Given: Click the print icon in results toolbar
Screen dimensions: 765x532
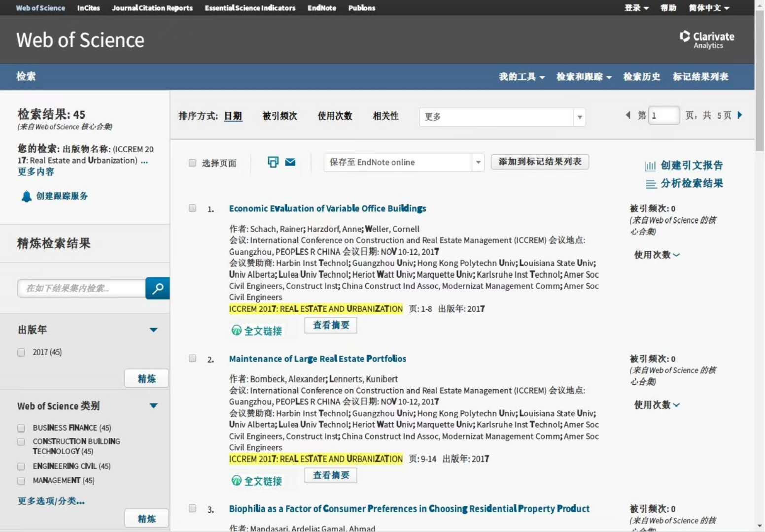Looking at the screenshot, I should [273, 162].
